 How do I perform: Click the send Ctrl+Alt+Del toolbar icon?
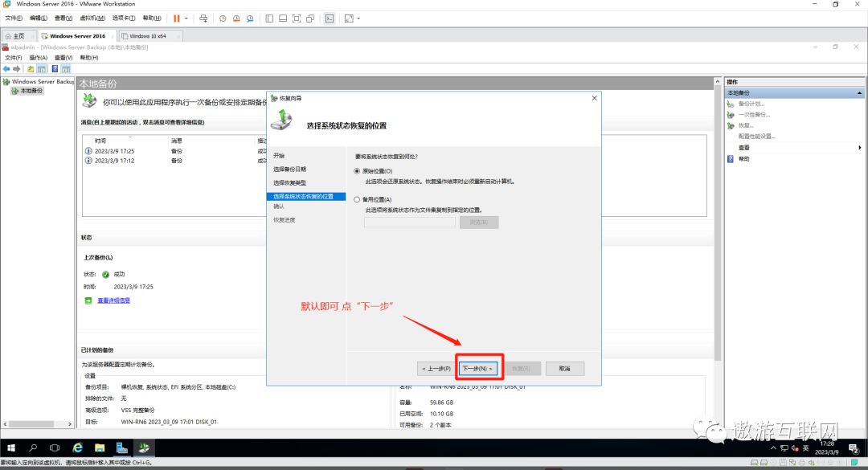pos(203,18)
